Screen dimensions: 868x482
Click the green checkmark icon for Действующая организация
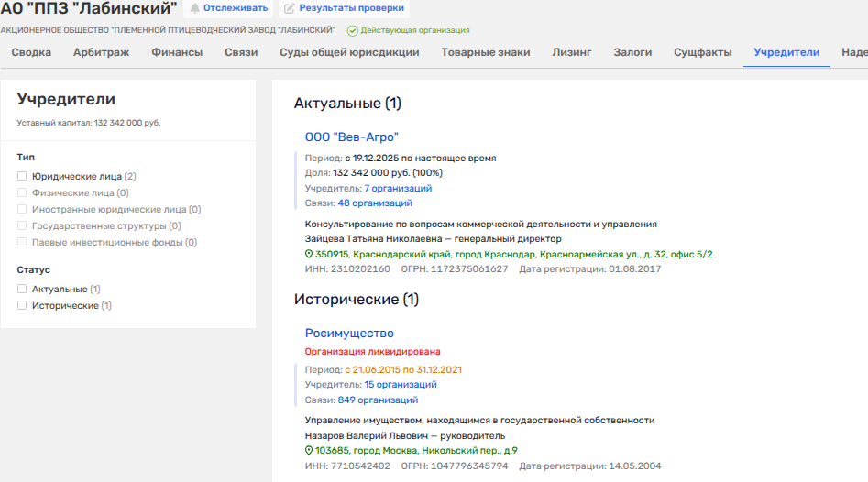pos(352,31)
